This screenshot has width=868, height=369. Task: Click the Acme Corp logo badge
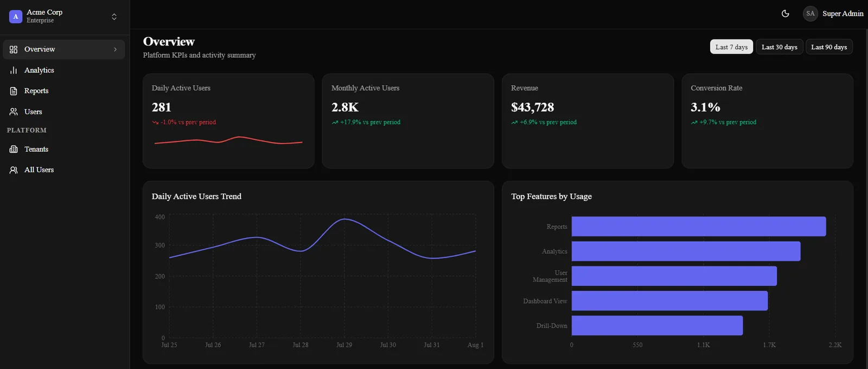pyautogui.click(x=16, y=16)
